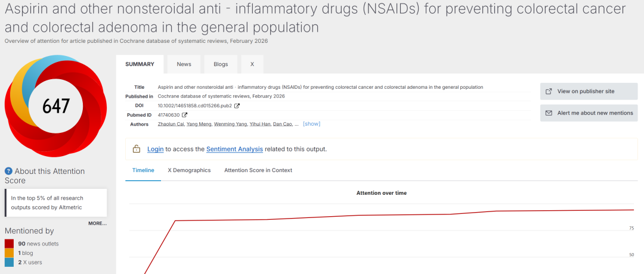Viewport: 644px width, 274px height.
Task: Click the yellow blog color square
Action: pyautogui.click(x=10, y=253)
